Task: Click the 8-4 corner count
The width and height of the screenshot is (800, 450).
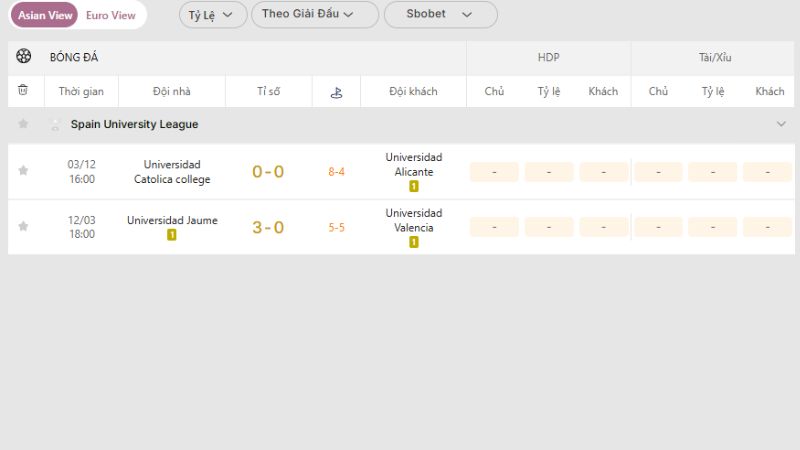Action: [337, 172]
